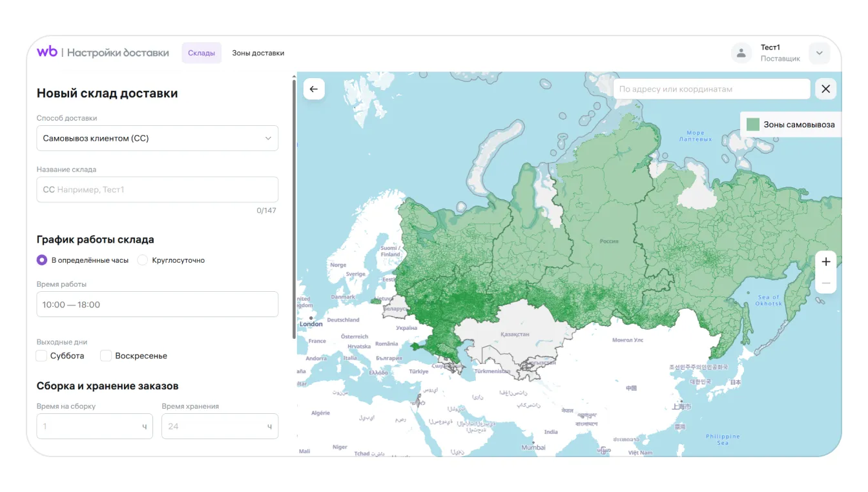Click the Тест1 supplier name

coord(770,48)
